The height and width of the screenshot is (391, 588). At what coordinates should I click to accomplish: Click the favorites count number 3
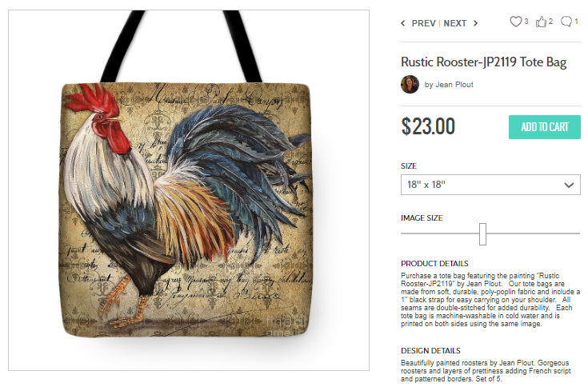[x=526, y=22]
